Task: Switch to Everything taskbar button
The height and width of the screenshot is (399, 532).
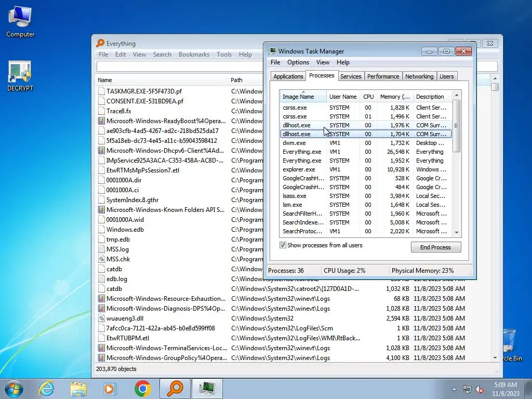Action: (175, 389)
